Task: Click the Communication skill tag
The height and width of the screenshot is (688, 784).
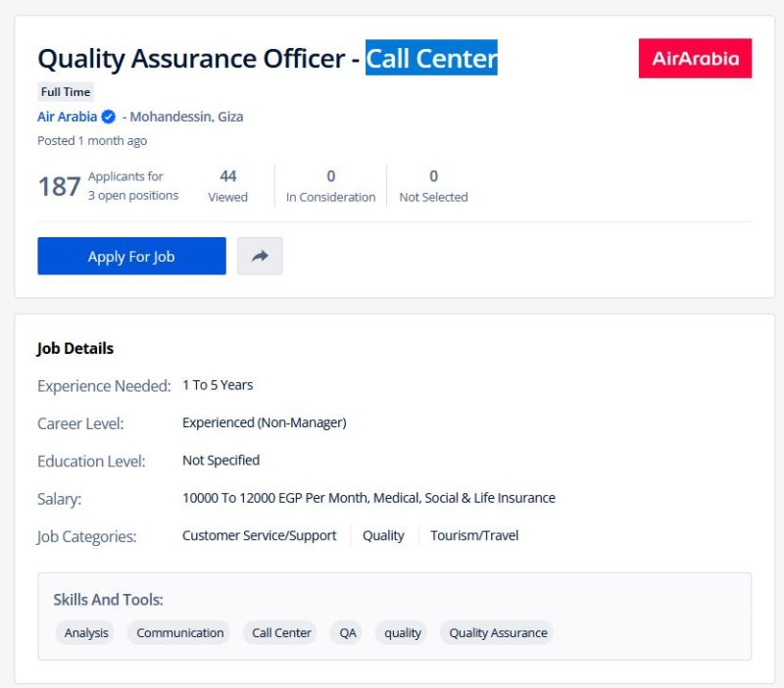Action: point(180,632)
